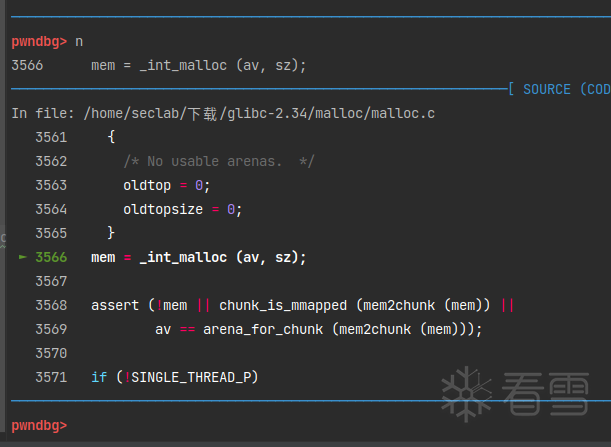This screenshot has height=447, width=611.
Task: Click the bottom pwndbg> prompt
Action: 39,425
